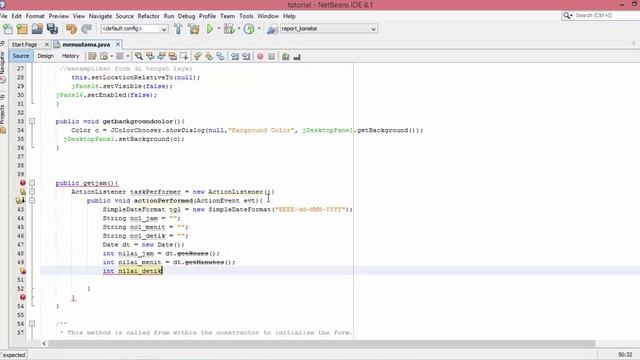Click the New File toolbar icon

tap(8, 29)
